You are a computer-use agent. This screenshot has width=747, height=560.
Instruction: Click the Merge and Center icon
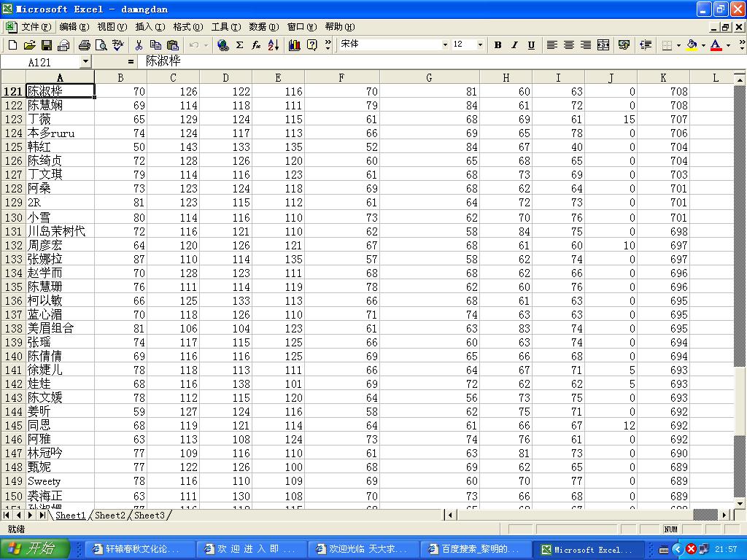(603, 45)
